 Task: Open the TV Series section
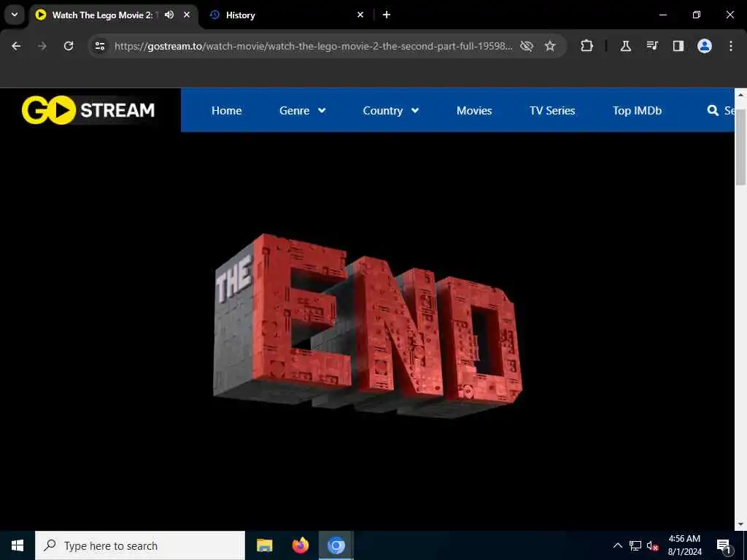click(x=552, y=111)
